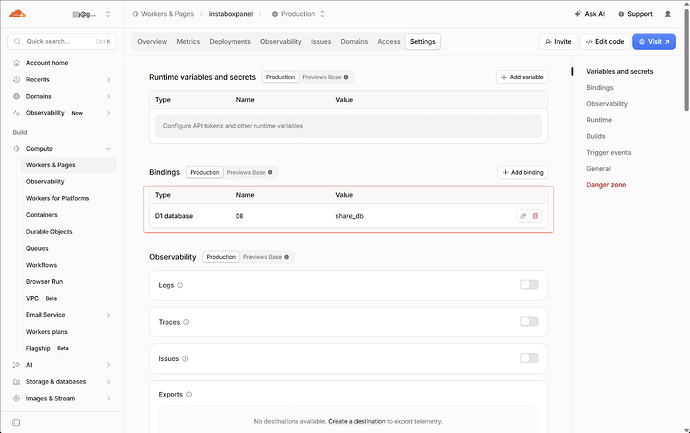Switch to the Issues tab

tap(321, 41)
